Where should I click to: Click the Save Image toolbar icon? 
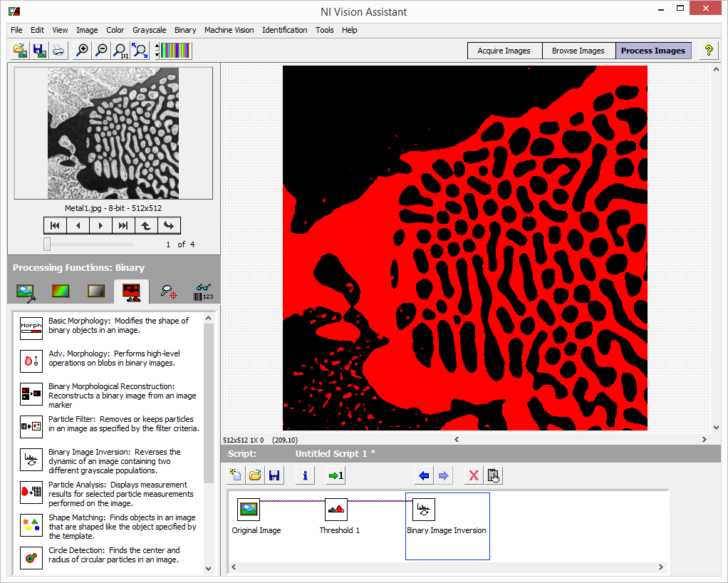click(x=39, y=50)
